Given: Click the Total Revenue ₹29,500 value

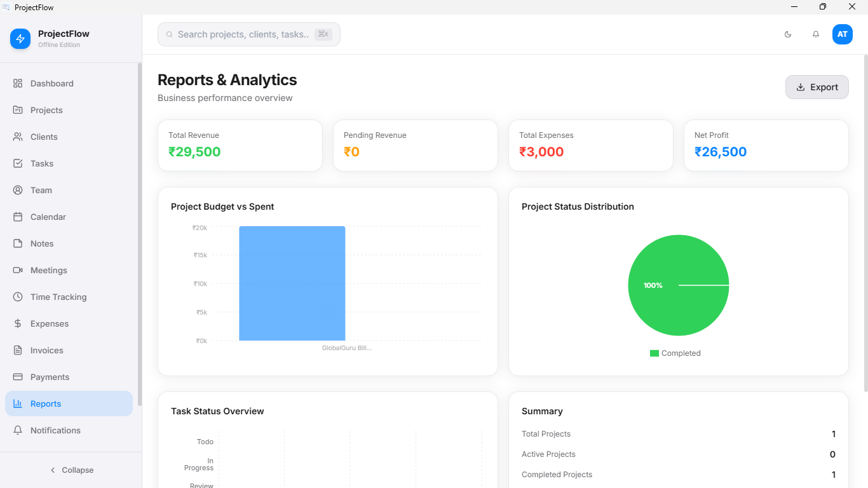Looking at the screenshot, I should [194, 152].
